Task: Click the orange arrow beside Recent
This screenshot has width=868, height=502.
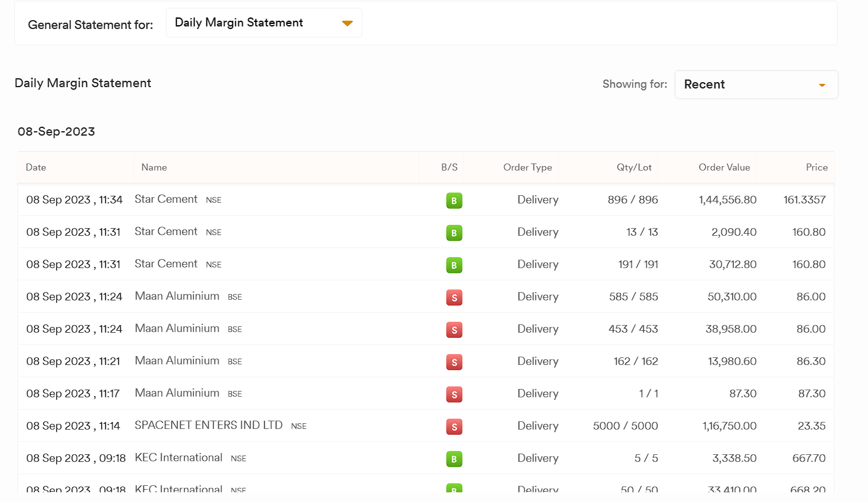Action: coord(821,85)
